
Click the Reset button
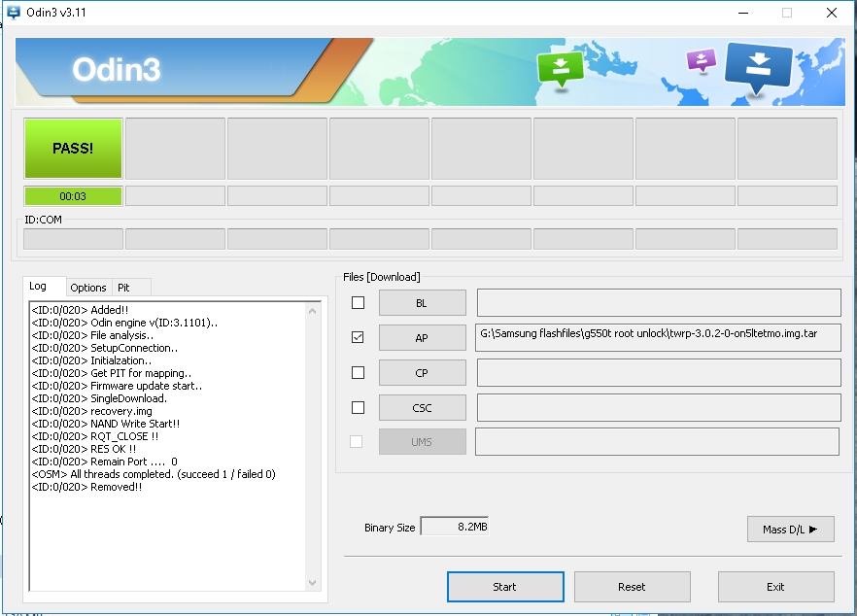(633, 587)
